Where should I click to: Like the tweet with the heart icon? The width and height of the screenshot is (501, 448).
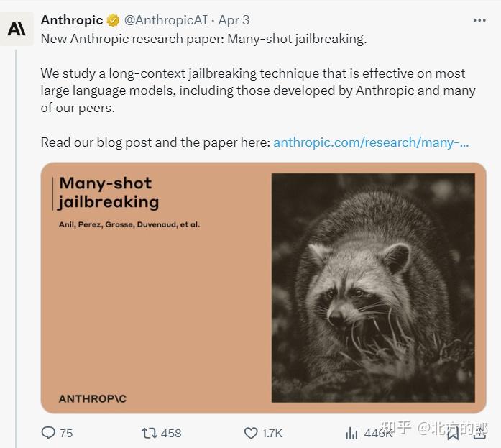tap(251, 433)
